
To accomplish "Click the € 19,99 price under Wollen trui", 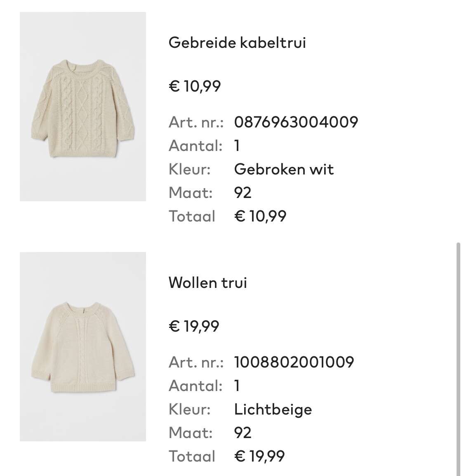I will click(193, 326).
